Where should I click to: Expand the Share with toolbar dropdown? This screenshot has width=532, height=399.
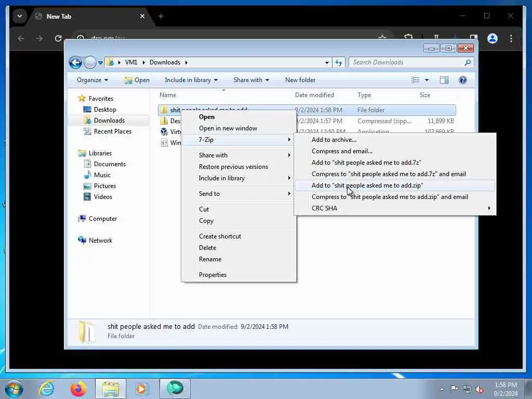tap(251, 80)
